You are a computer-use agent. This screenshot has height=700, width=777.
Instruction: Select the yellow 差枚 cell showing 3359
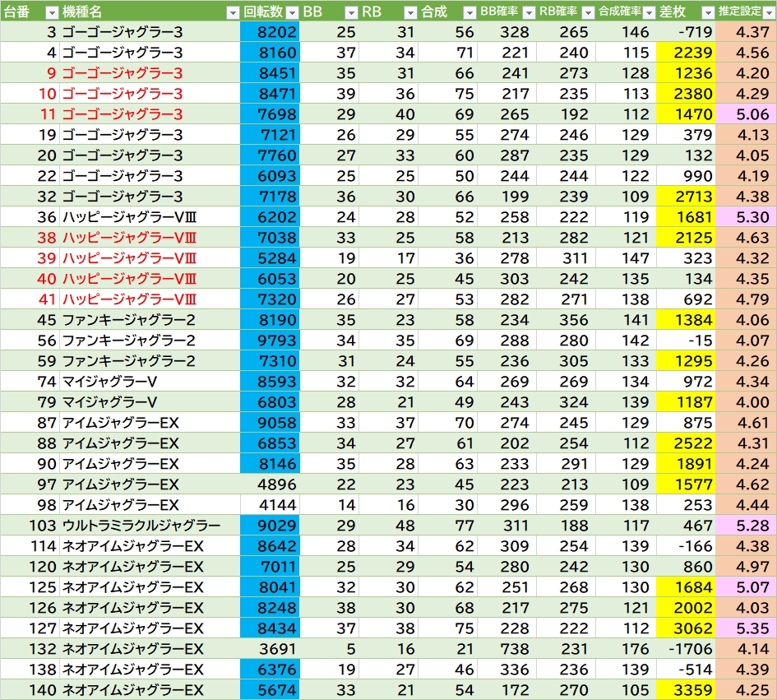687,690
